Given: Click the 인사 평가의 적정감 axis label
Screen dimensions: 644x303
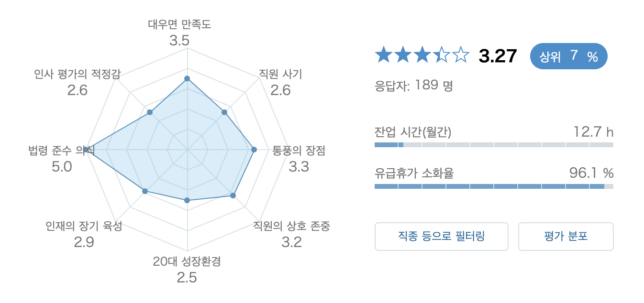Looking at the screenshot, I should point(78,74).
